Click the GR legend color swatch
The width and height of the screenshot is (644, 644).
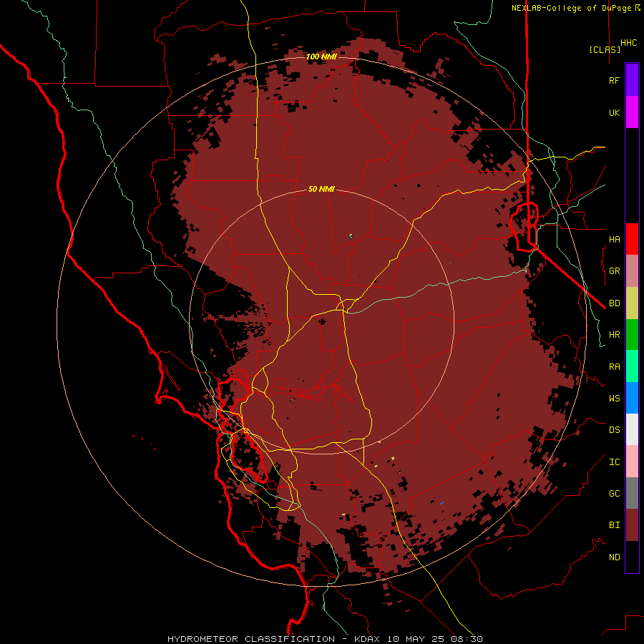click(x=632, y=271)
